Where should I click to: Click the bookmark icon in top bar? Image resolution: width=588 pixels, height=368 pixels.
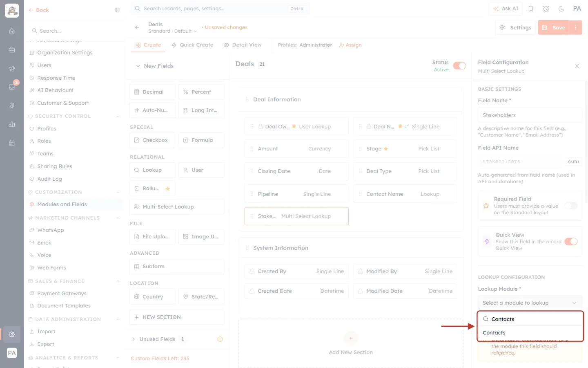tap(531, 9)
